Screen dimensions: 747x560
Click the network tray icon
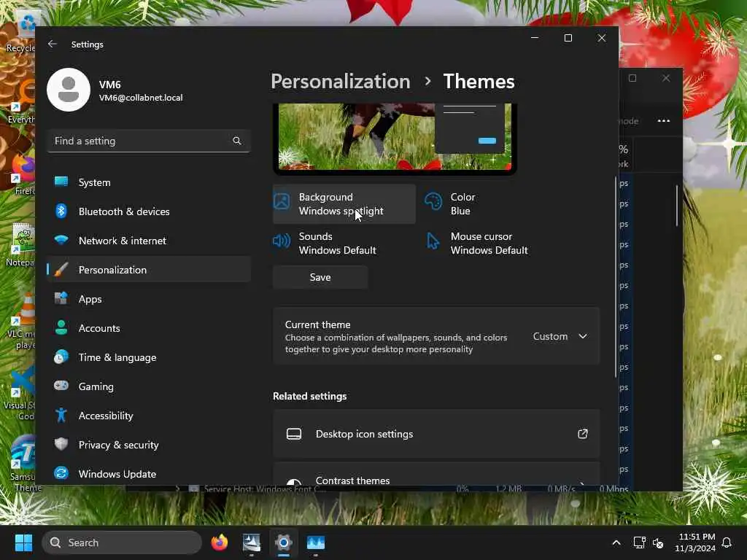coord(639,542)
